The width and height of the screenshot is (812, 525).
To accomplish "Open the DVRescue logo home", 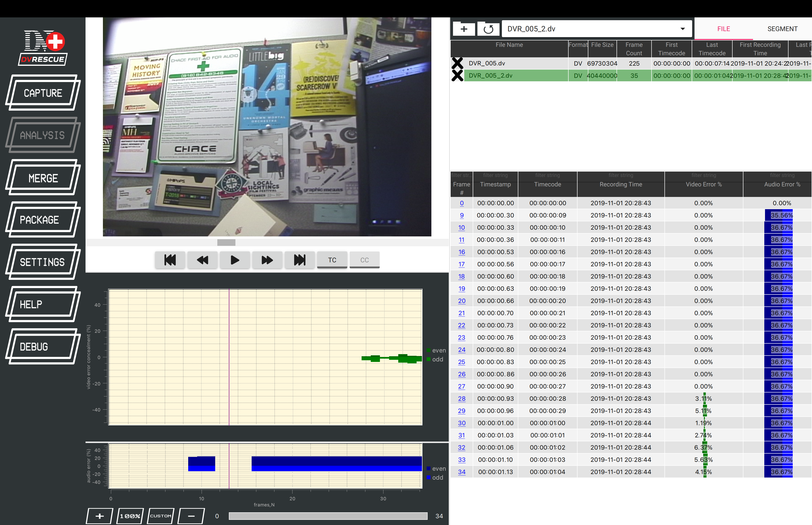I will [x=43, y=48].
